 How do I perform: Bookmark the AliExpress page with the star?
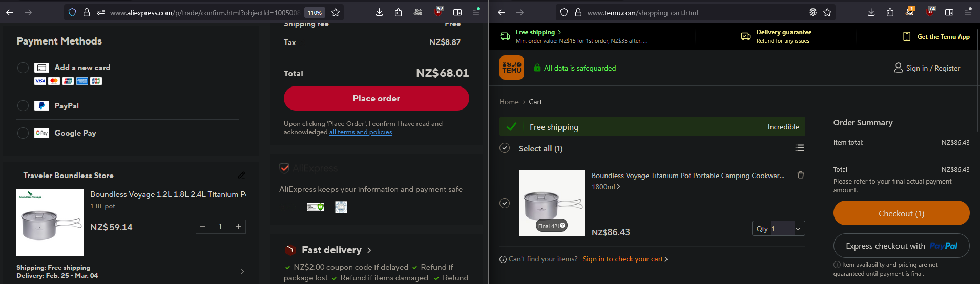(x=336, y=12)
